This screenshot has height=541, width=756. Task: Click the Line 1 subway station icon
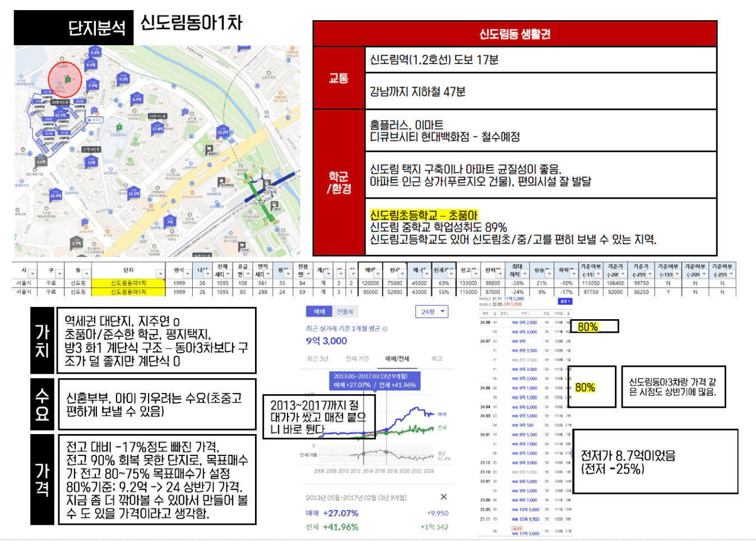click(x=267, y=183)
